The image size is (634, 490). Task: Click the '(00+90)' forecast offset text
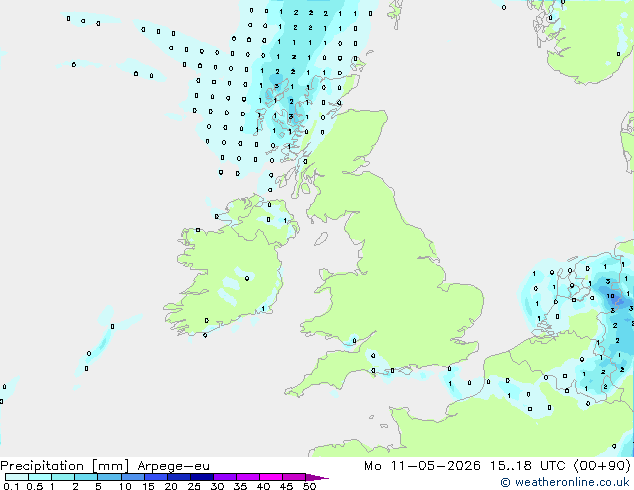pyautogui.click(x=602, y=466)
